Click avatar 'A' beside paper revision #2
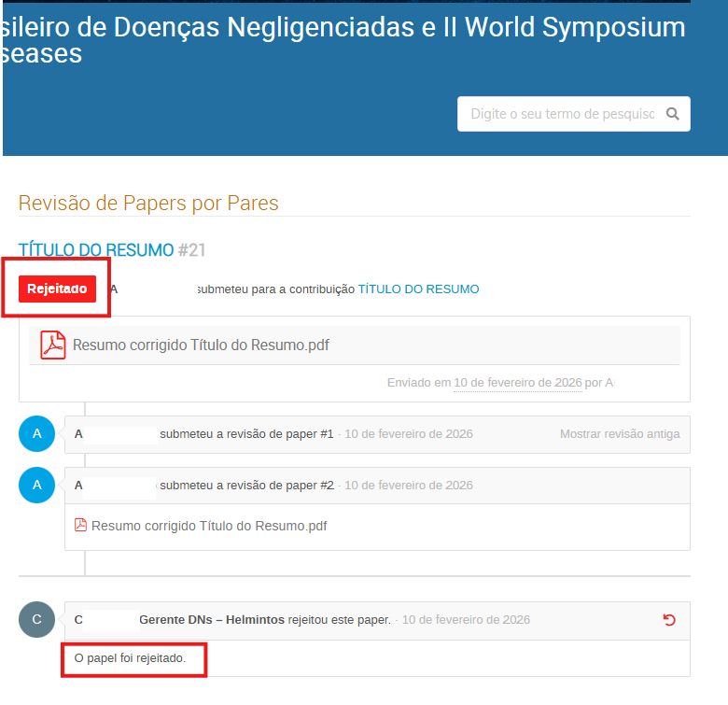Screen dimensions: 728x705 [x=37, y=486]
